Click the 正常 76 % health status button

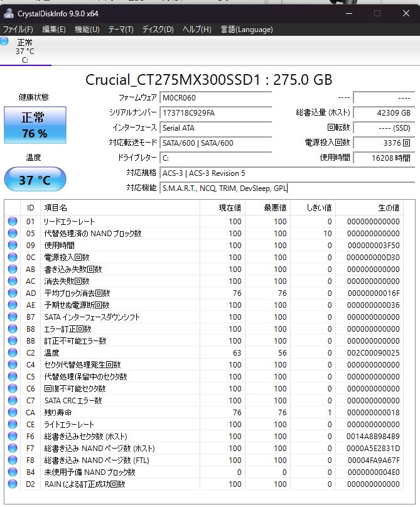[x=35, y=125]
